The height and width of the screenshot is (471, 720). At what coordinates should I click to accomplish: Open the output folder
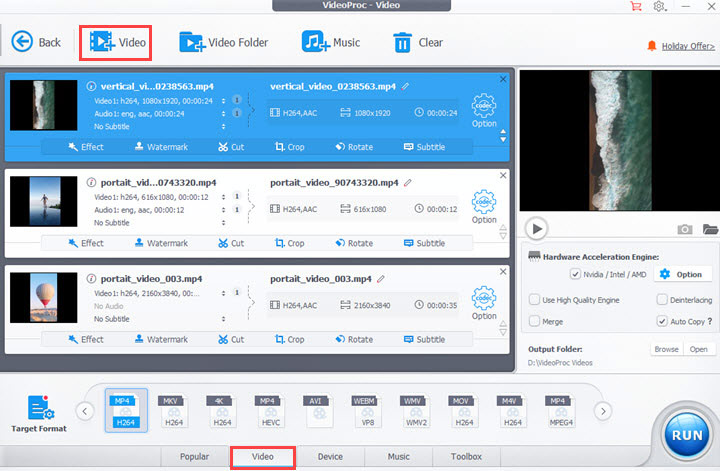pos(698,349)
